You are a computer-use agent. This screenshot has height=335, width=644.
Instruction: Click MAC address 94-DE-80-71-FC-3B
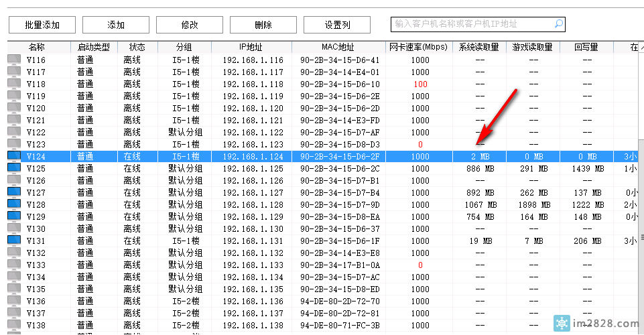coord(340,326)
